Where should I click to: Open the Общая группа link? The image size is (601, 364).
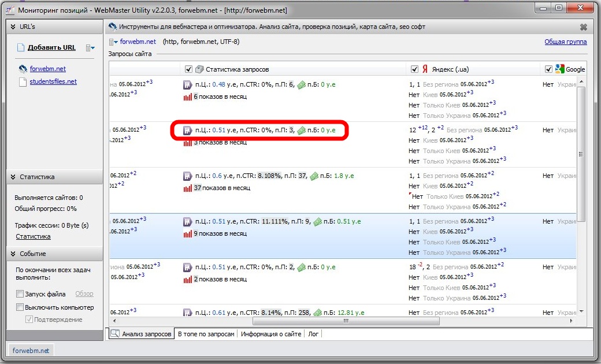click(x=565, y=42)
